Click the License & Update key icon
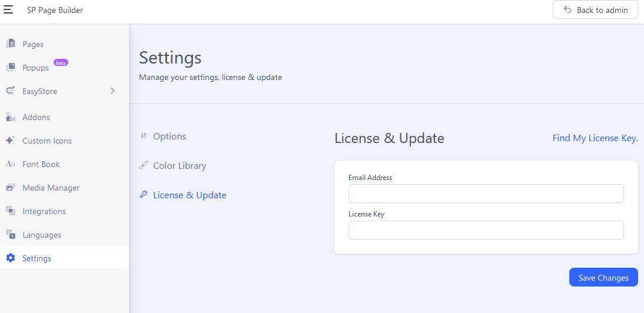644x313 pixels. click(x=143, y=194)
